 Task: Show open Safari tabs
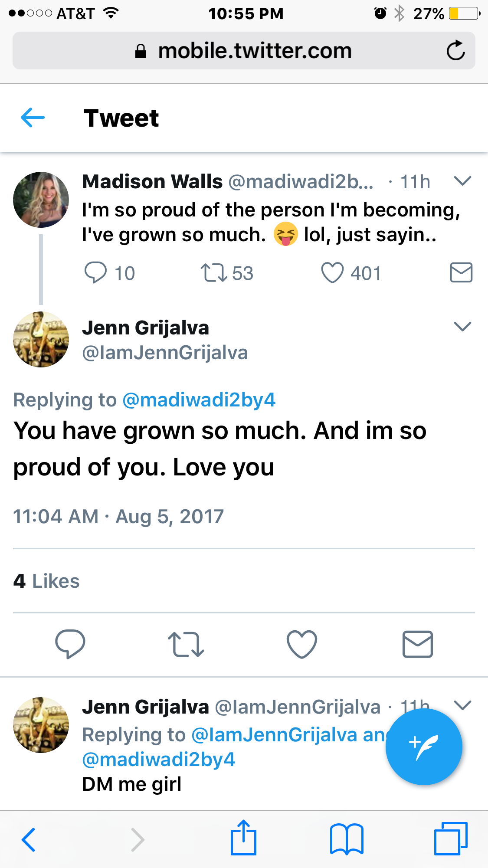pyautogui.click(x=451, y=839)
